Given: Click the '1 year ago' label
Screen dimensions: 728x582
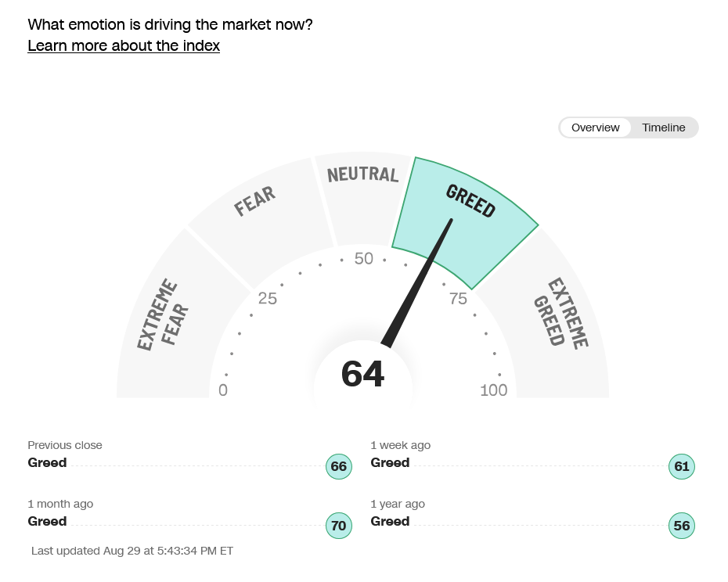Looking at the screenshot, I should pos(398,504).
